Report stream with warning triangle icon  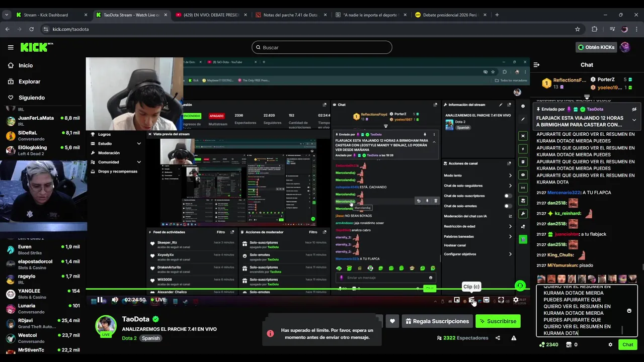[x=514, y=338]
